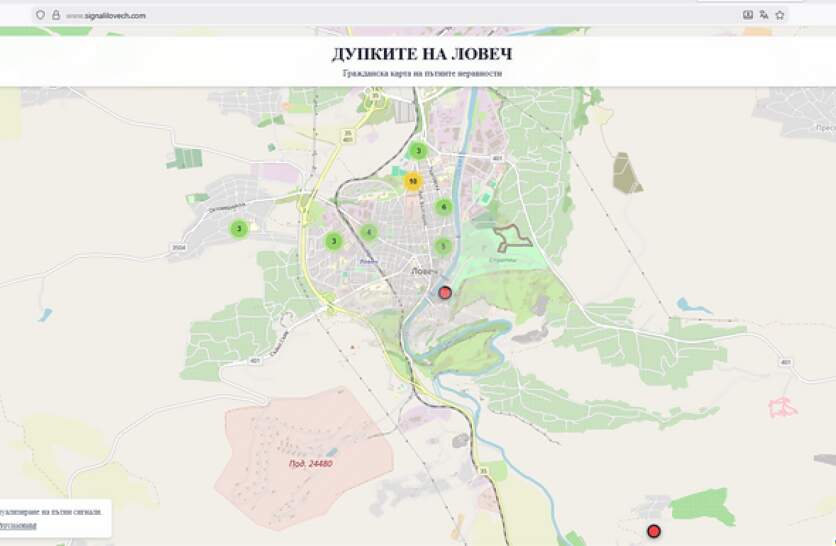836x546 pixels.
Task: Click the green cluster directly left of the 5 cluster
Action: (x=369, y=232)
